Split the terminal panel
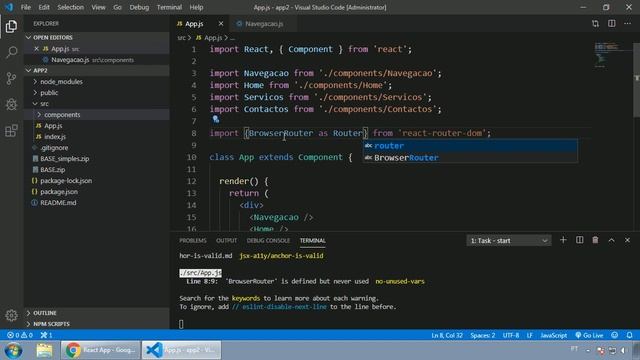 pos(580,240)
